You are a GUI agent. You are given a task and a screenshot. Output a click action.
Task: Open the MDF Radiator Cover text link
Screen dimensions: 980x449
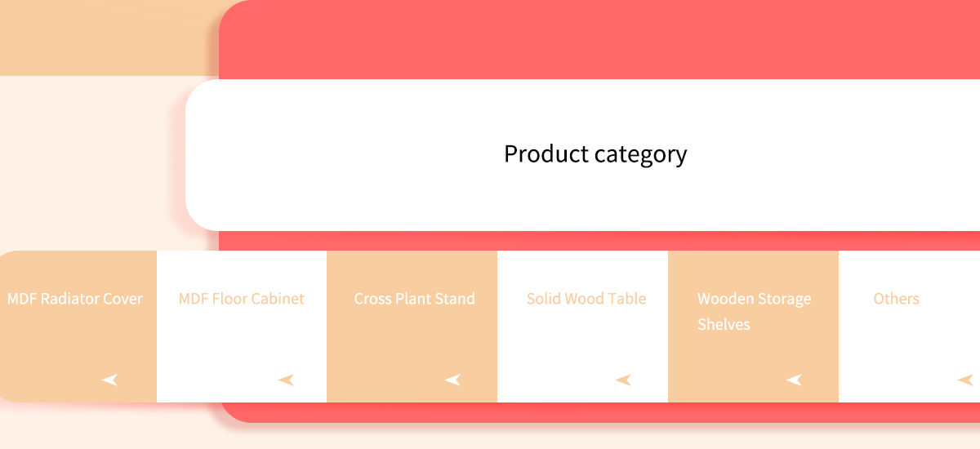[x=75, y=299]
